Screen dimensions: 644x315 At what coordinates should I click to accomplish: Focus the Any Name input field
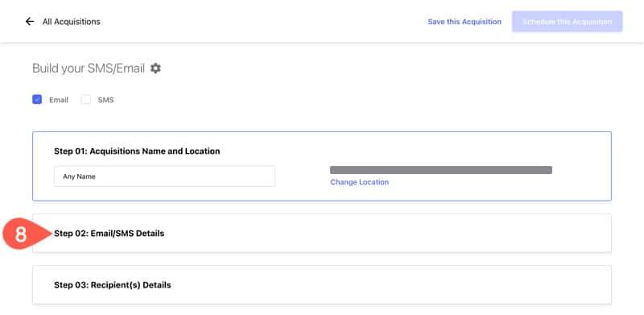[x=164, y=176]
